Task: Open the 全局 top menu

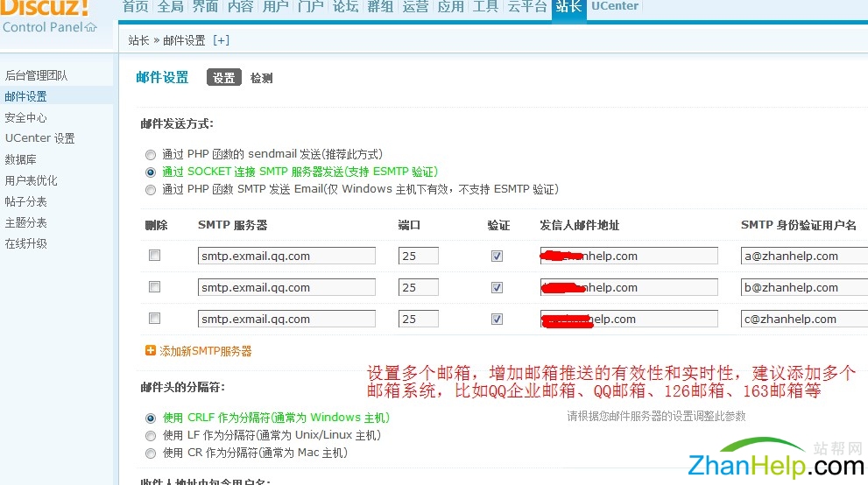Action: (171, 6)
